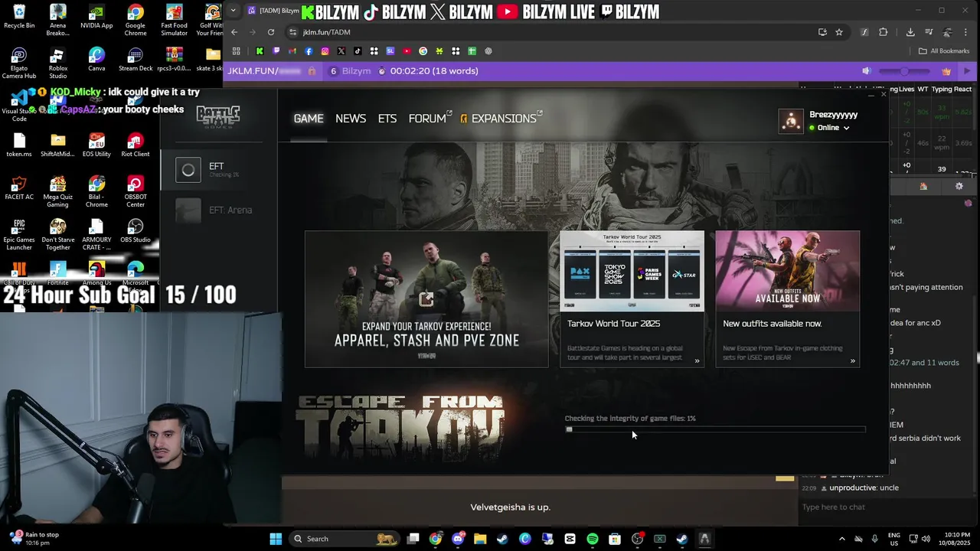Open the Google bookmark icon
Screen dimensions: 980x551
click(423, 51)
